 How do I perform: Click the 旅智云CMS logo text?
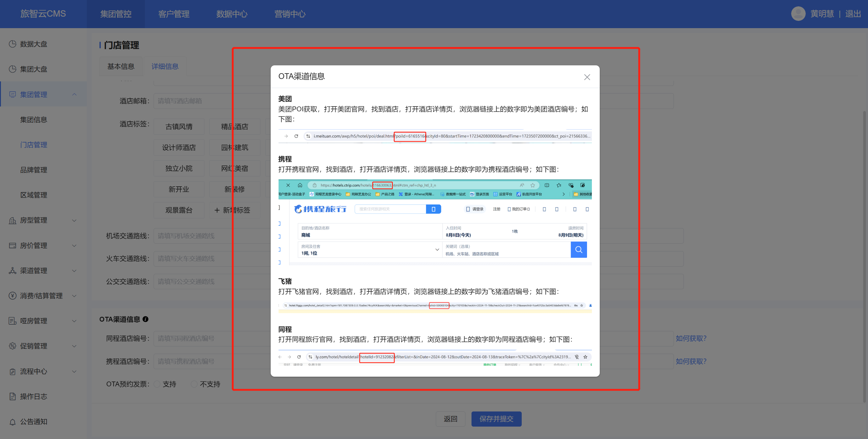[43, 14]
